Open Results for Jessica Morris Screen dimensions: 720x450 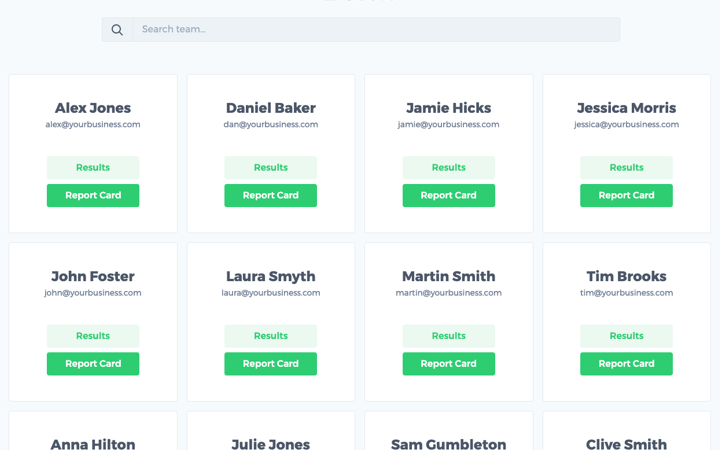coord(626,168)
